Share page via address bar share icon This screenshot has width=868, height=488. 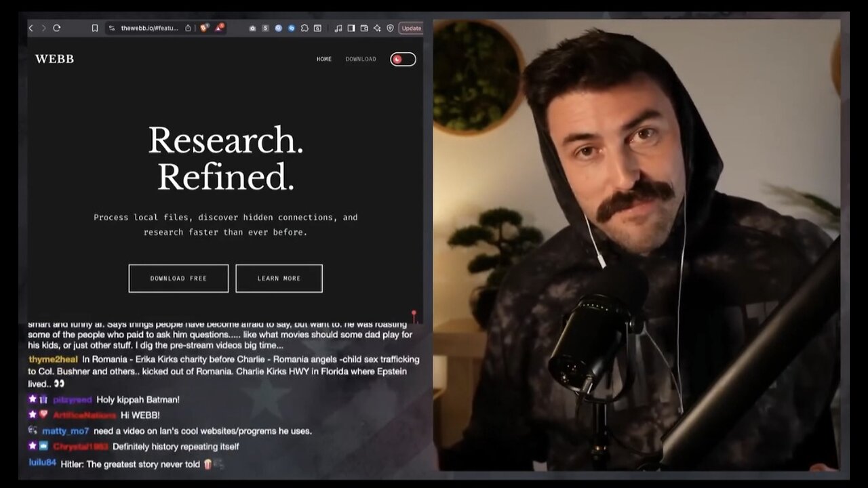188,28
